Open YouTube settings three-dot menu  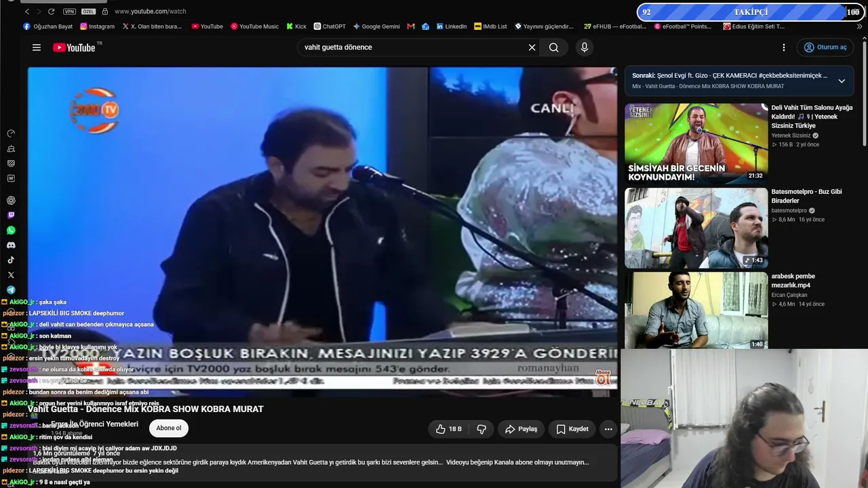784,47
